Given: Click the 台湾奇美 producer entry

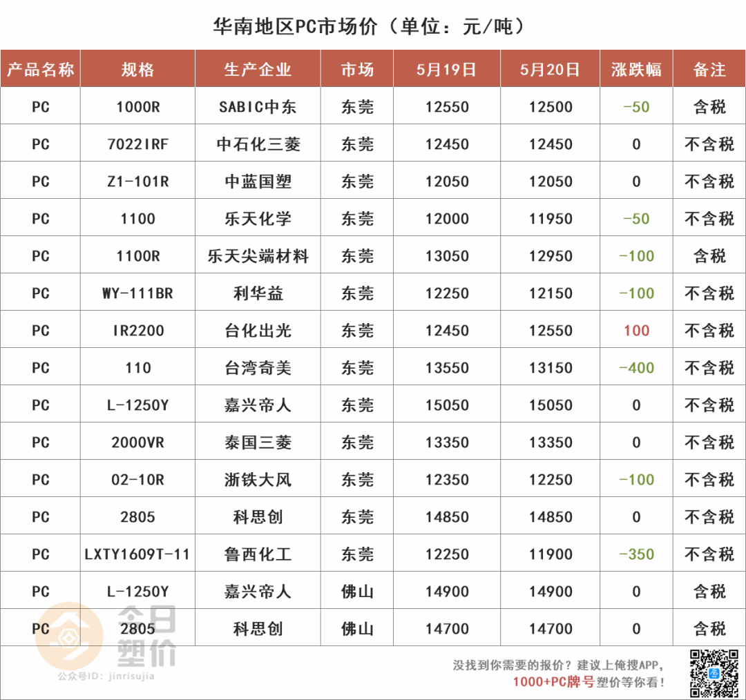Looking at the screenshot, I should click(x=258, y=368).
